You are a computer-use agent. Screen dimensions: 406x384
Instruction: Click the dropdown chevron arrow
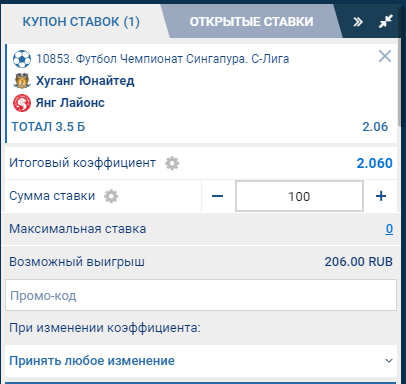[x=389, y=361]
